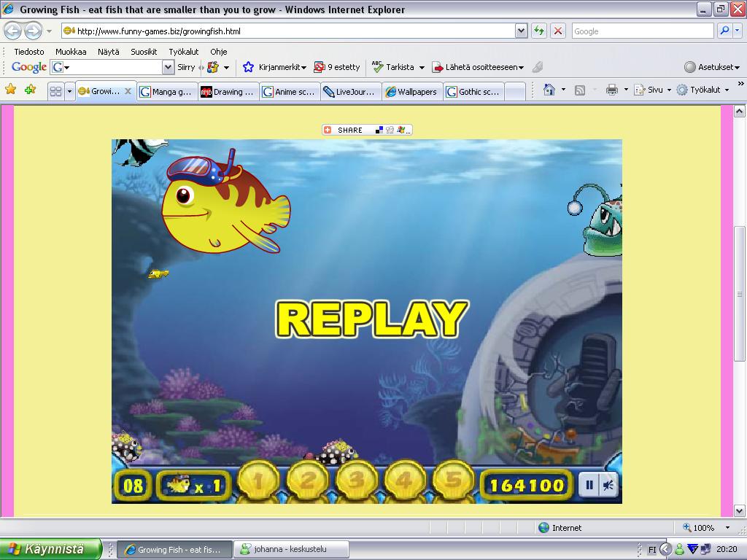Click golden shell number 5
This screenshot has width=747, height=560.
pos(454,482)
